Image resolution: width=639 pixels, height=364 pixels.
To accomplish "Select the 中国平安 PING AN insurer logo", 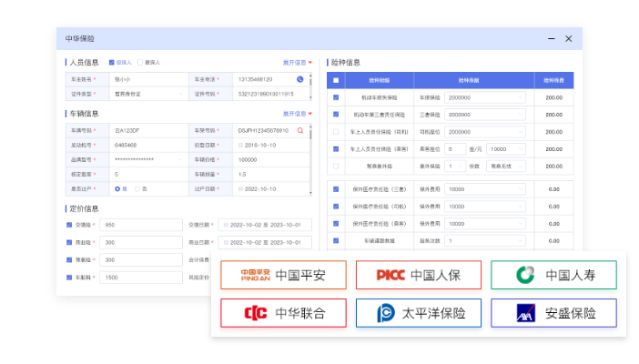I will (282, 275).
